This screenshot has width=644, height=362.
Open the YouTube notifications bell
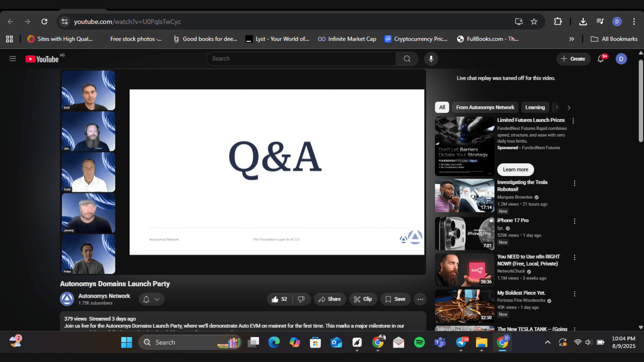point(600,59)
